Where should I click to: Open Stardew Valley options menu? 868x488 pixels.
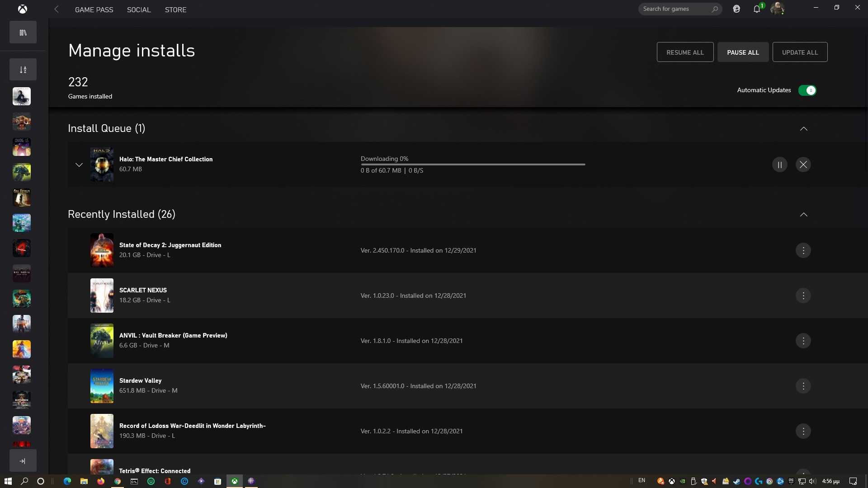803,385
